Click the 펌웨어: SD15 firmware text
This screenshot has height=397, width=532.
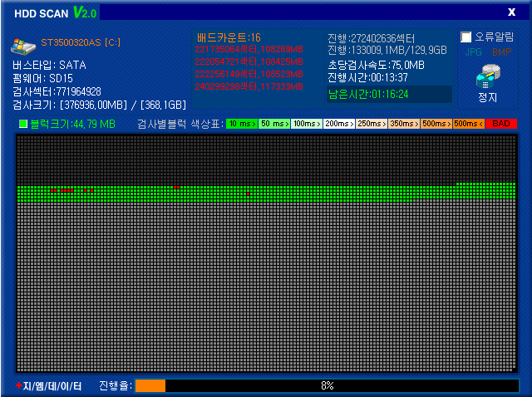42,78
